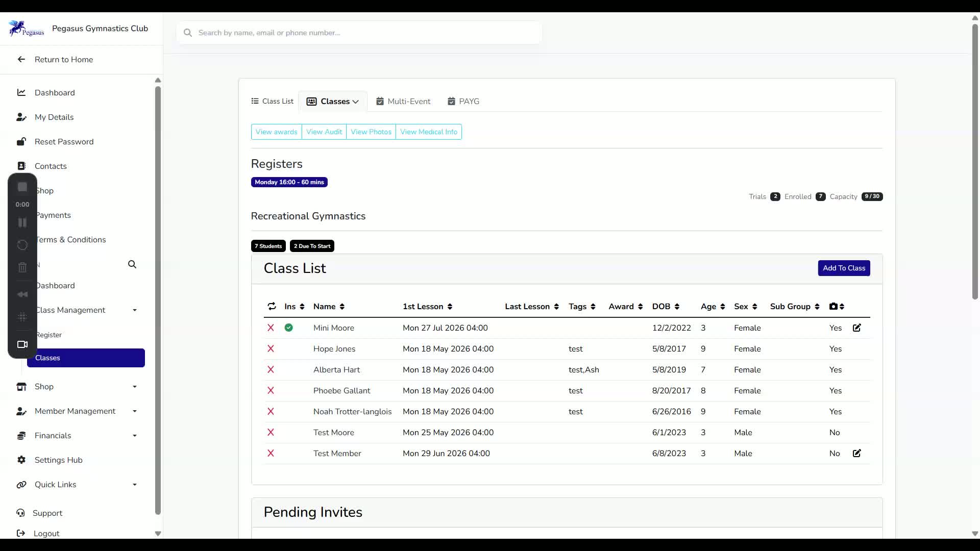This screenshot has height=551, width=980.
Task: Click the recorder stop button
Action: click(x=22, y=187)
